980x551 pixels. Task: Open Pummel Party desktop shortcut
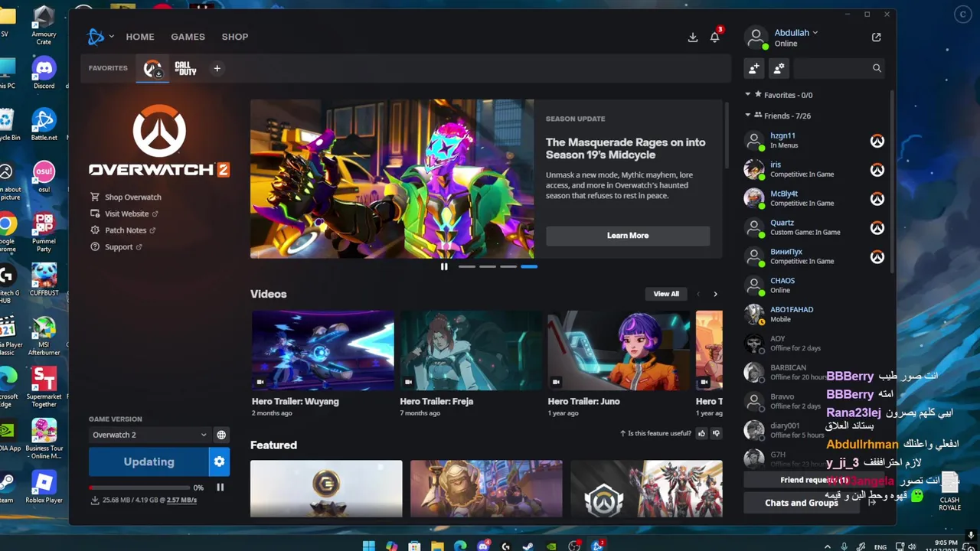point(44,233)
